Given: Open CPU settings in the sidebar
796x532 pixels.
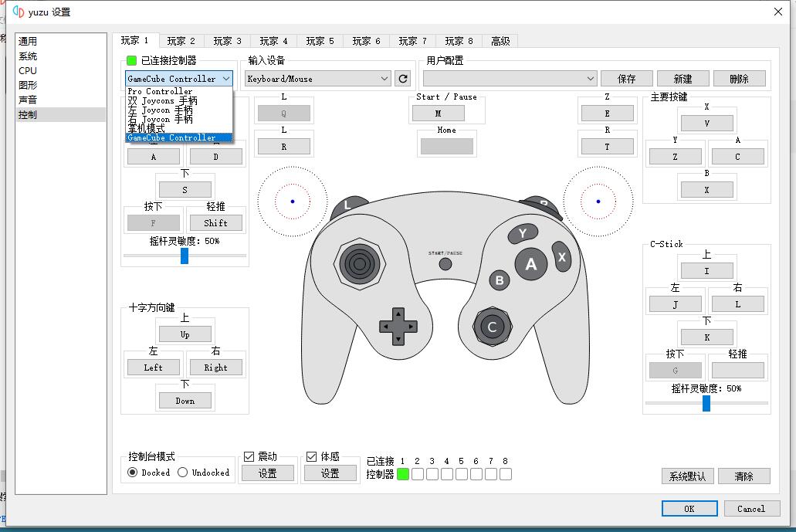Looking at the screenshot, I should (61, 70).
